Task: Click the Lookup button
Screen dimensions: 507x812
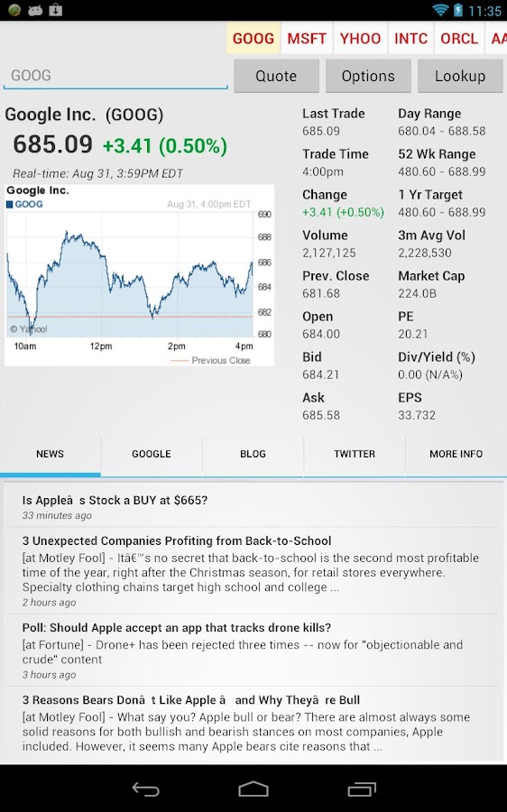Action: [x=460, y=76]
